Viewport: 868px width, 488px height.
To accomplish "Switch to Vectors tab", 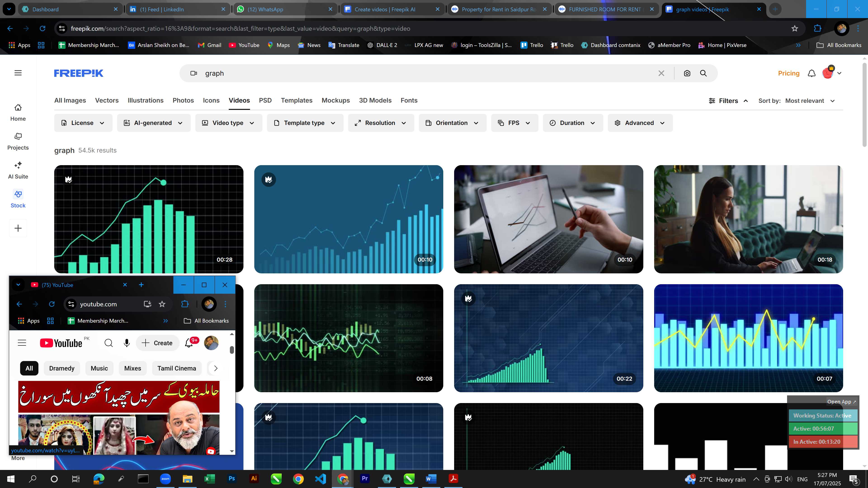I will point(107,100).
